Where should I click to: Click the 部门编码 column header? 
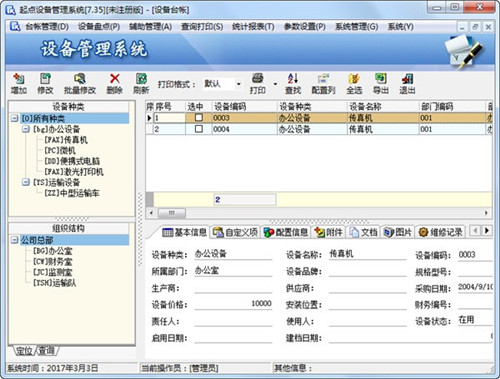[452, 107]
